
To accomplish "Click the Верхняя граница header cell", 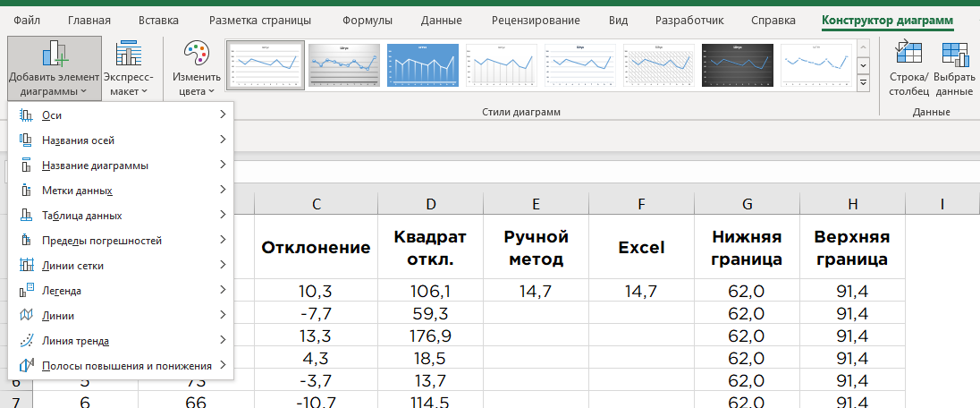I will coord(852,248).
